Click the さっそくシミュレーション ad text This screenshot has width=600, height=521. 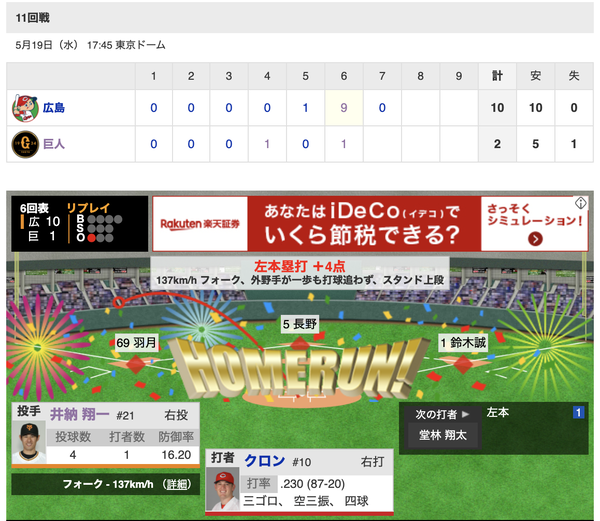click(x=534, y=215)
